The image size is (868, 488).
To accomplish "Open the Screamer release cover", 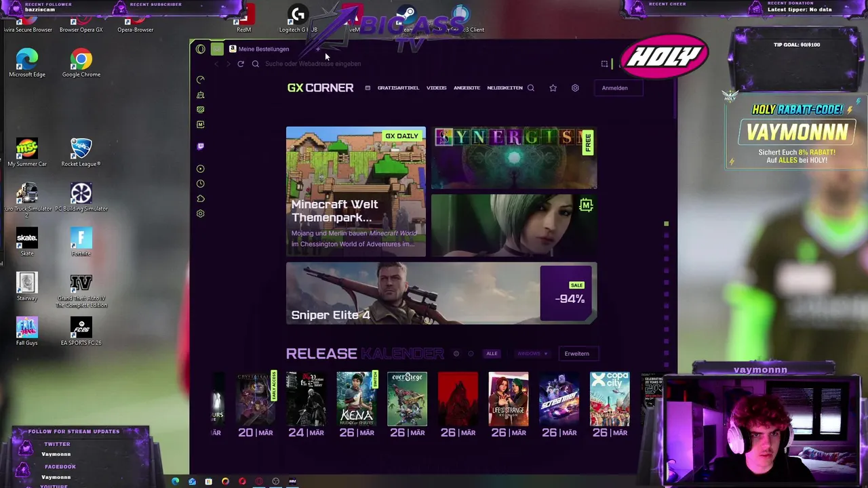I will (x=559, y=399).
